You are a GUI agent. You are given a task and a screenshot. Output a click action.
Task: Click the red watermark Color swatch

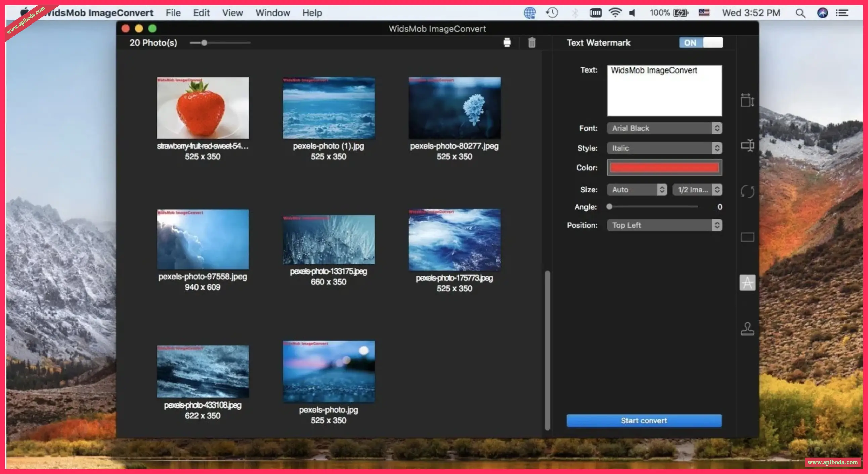click(664, 168)
